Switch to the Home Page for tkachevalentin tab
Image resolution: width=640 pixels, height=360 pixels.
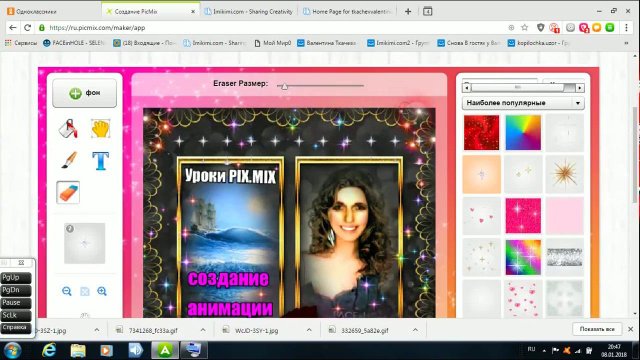[x=348, y=11]
